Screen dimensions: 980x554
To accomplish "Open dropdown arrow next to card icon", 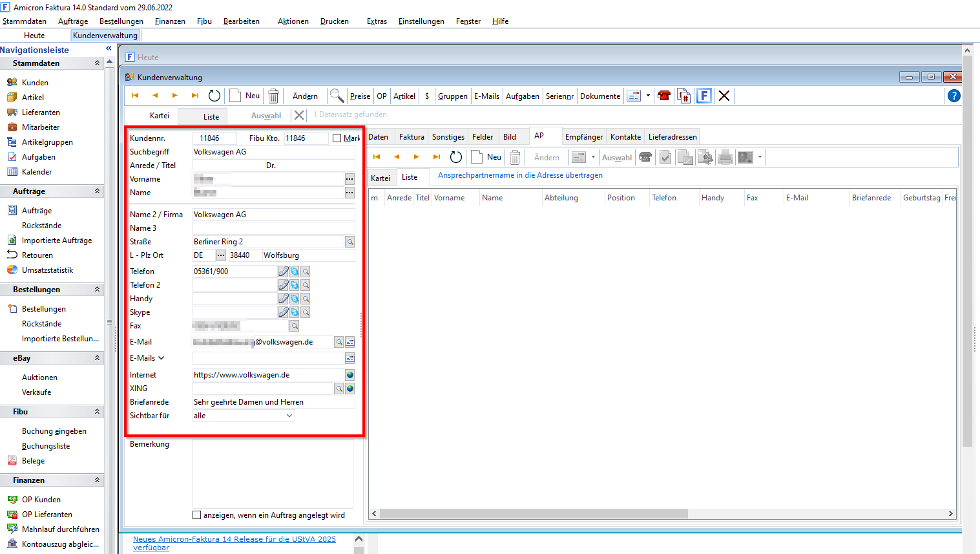I will 648,96.
